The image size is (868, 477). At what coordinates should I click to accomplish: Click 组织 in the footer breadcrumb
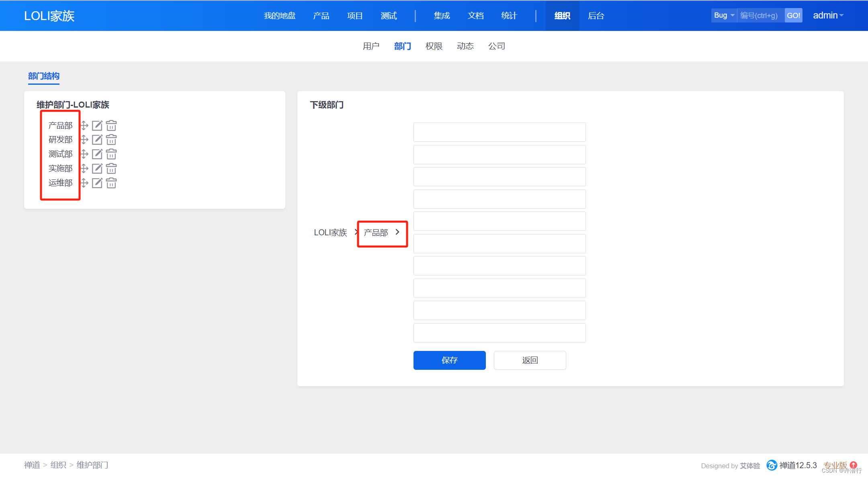[x=58, y=465]
